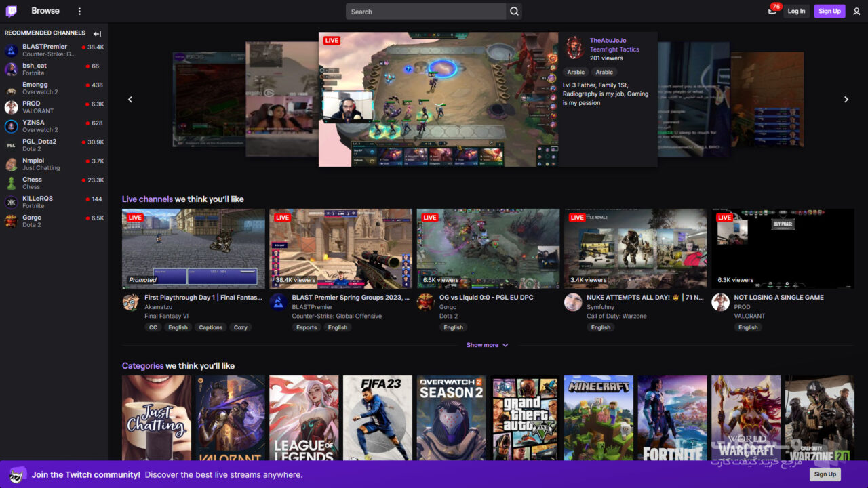Click the CC tag under Akamatzu

coord(153,327)
